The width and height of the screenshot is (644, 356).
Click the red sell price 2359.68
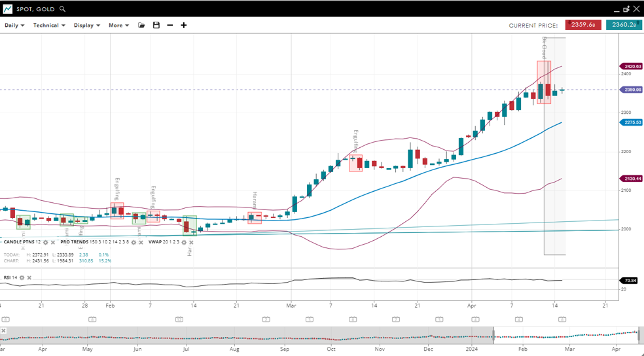[x=582, y=25]
